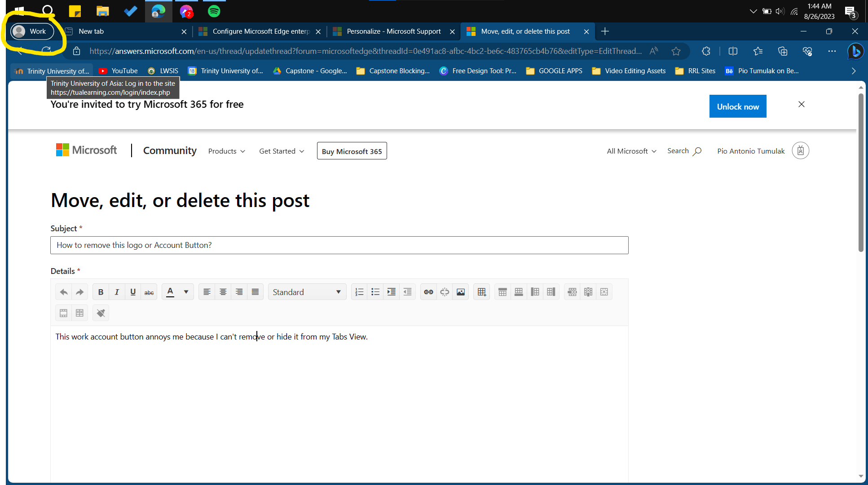Click the undo arrow in editor

coord(64,292)
